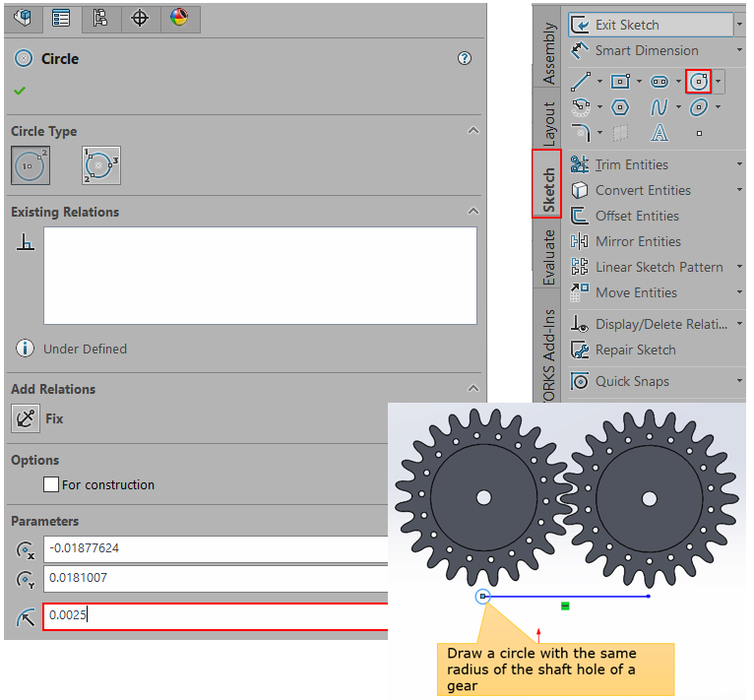754x700 pixels.
Task: Open the Line tool dropdown arrow
Action: click(599, 82)
